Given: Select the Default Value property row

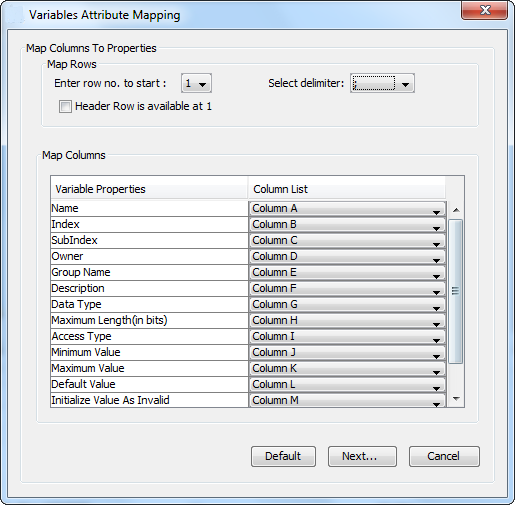Looking at the screenshot, I should tap(149, 385).
